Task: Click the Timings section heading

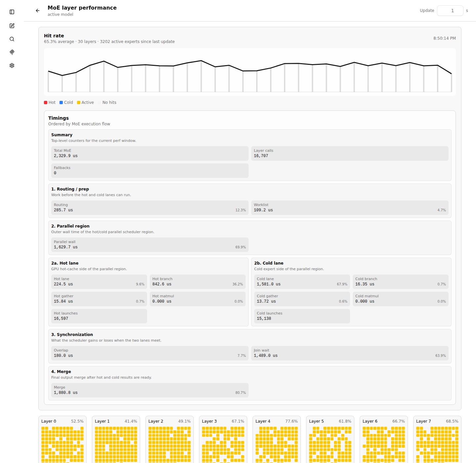Action: point(59,118)
